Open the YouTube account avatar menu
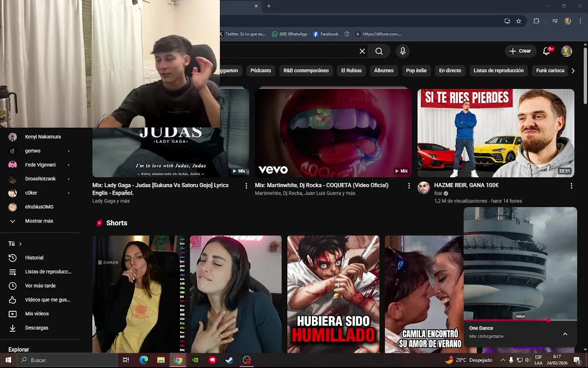 (567, 51)
